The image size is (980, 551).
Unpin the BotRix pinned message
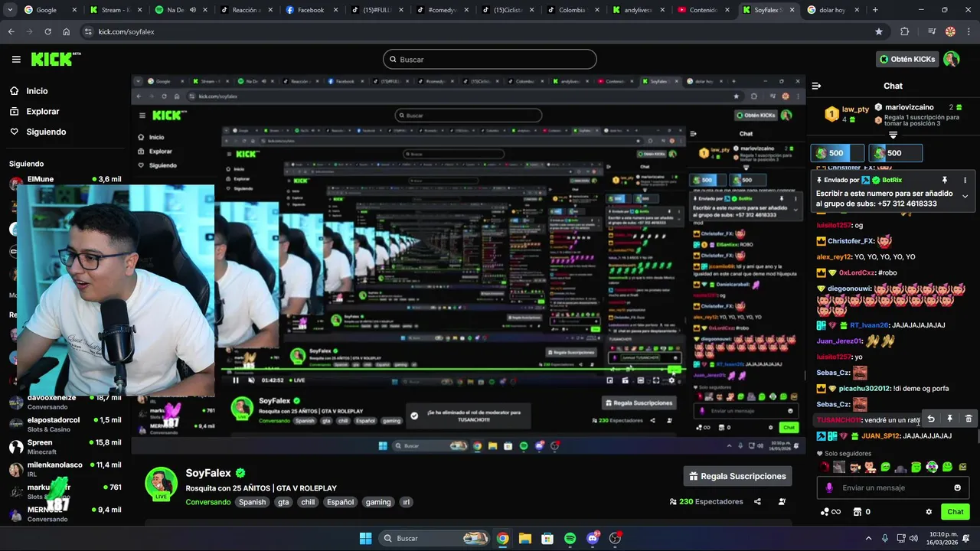944,180
